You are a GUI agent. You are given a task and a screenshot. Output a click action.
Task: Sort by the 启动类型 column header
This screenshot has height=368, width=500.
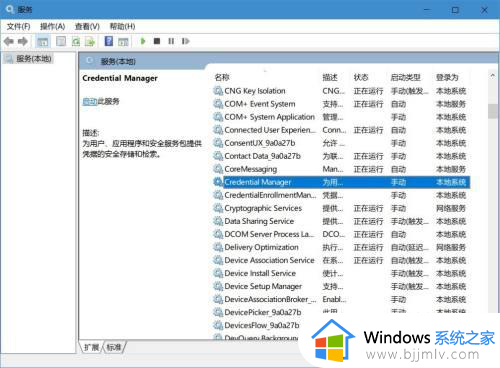[x=405, y=77]
